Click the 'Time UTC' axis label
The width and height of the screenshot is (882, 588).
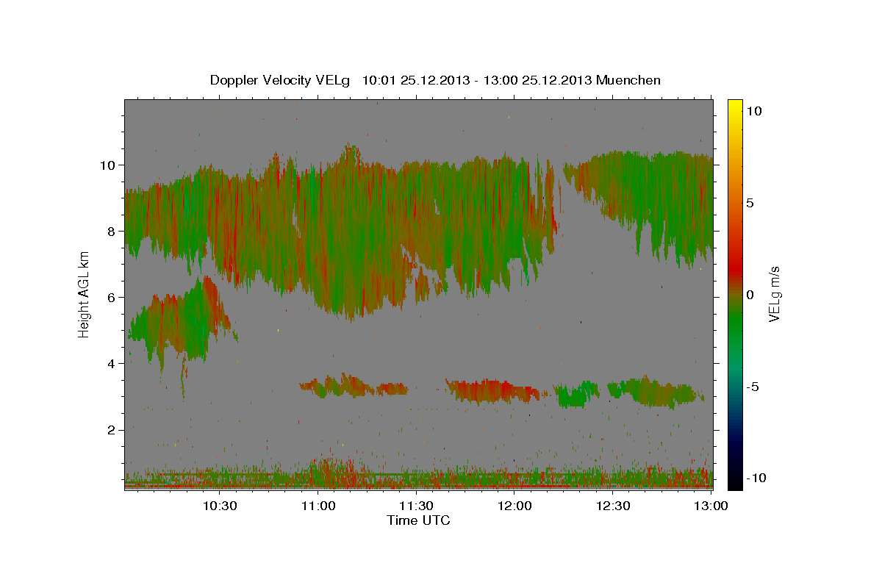[418, 520]
